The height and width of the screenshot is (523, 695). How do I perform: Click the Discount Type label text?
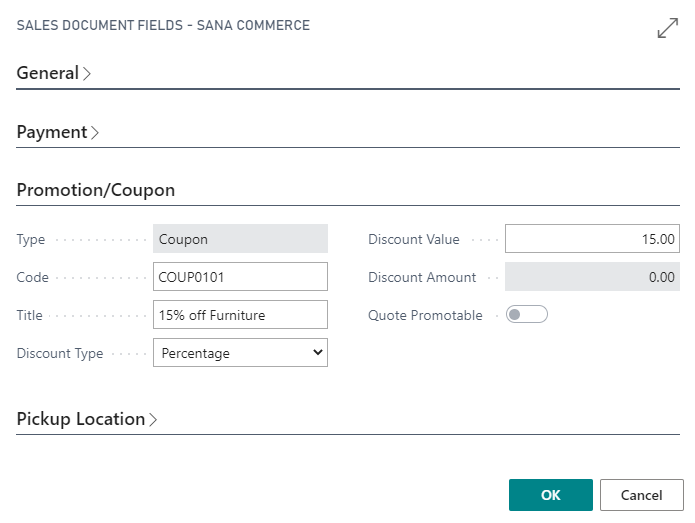(60, 353)
